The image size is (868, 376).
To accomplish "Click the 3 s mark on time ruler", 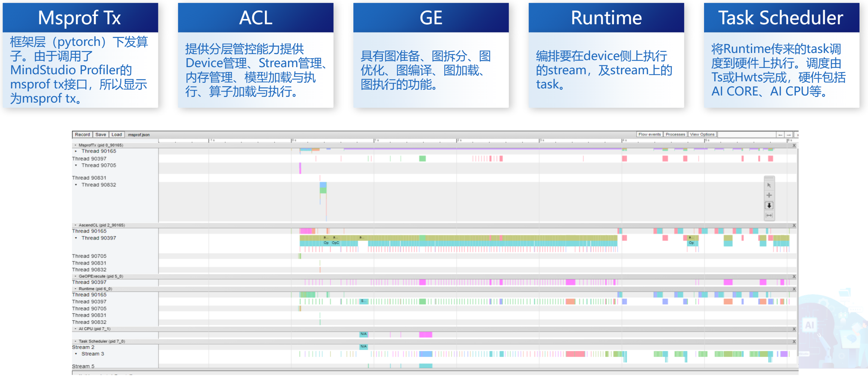I will pyautogui.click(x=542, y=141).
